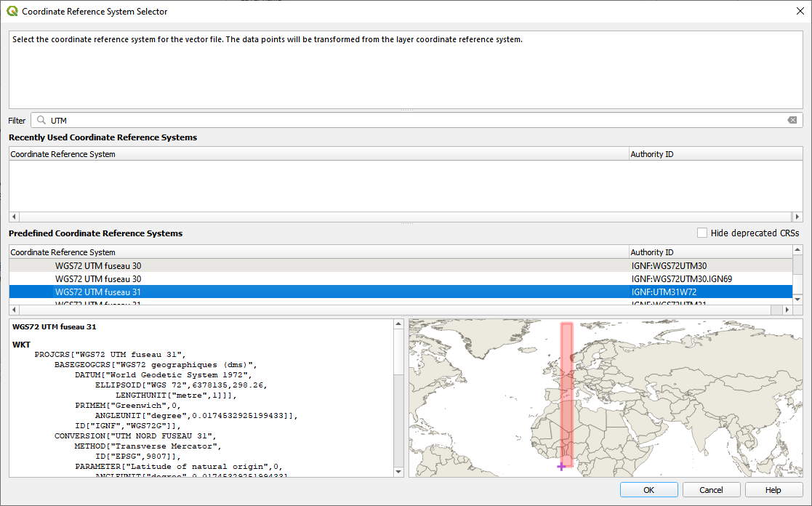This screenshot has height=506, width=812.
Task: Open Help for the CRS selector
Action: [773, 490]
